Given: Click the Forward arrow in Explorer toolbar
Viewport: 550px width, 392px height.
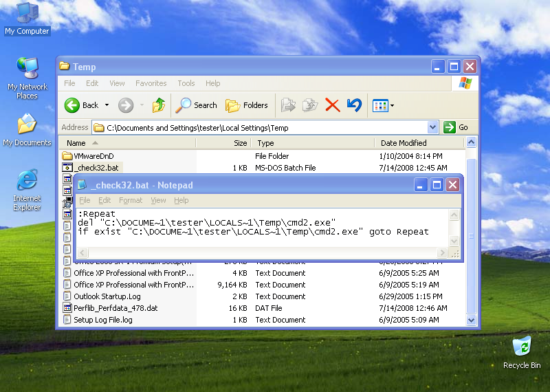Looking at the screenshot, I should coord(126,105).
